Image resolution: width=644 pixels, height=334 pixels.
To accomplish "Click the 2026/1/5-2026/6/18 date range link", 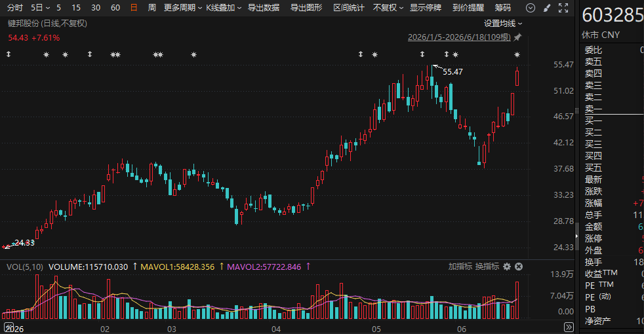I will (x=459, y=37).
